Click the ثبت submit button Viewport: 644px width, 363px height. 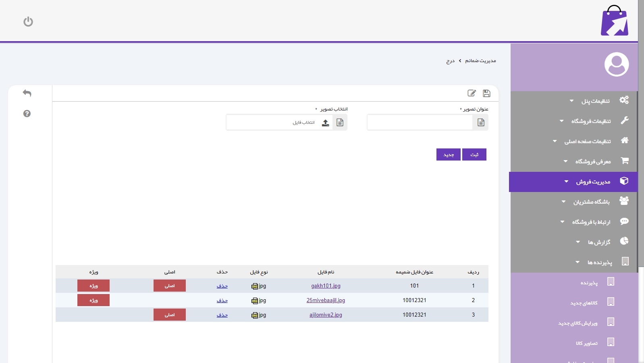pyautogui.click(x=474, y=154)
